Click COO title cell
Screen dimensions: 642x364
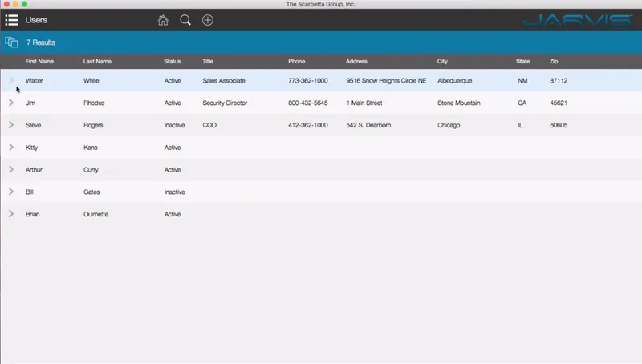[x=209, y=125]
